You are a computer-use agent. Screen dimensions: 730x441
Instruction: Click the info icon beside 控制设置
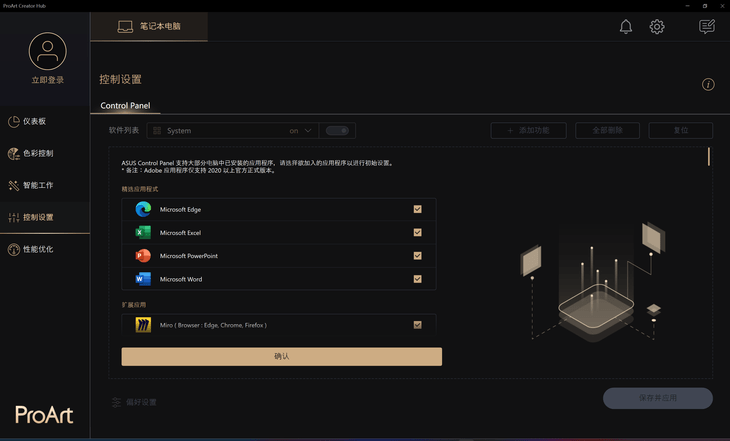[708, 85]
